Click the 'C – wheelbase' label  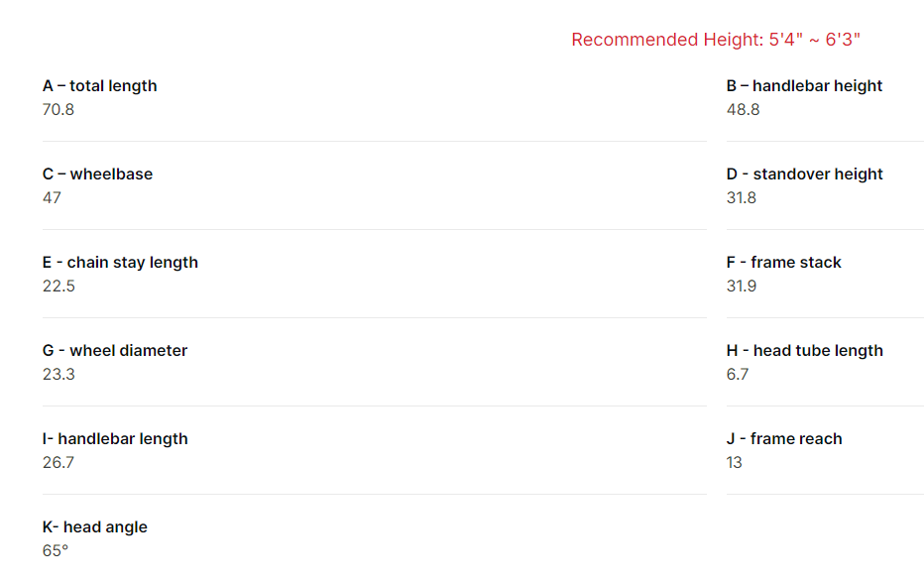(97, 174)
